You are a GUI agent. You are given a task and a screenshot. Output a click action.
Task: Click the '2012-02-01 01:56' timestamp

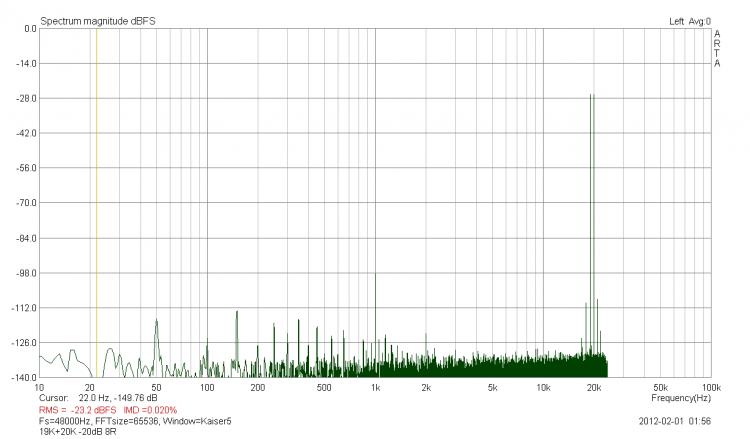coord(674,421)
